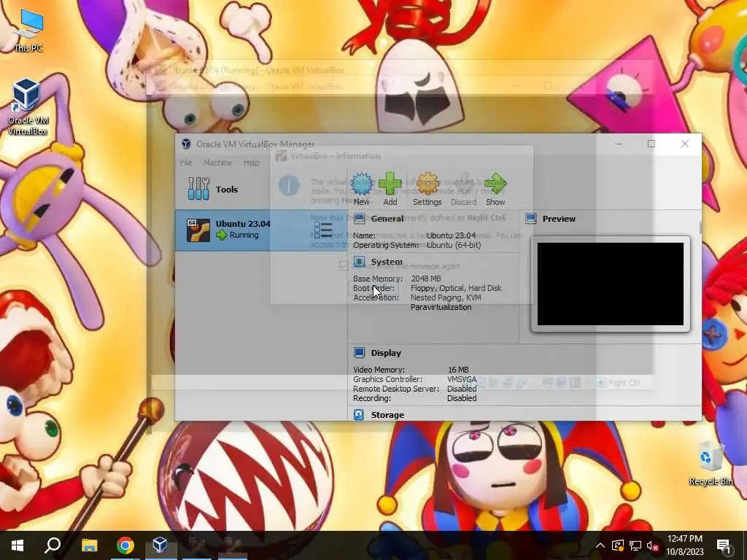Screen dimensions: 747x560
Task: Click the Nested Paging, KVM acceleration text
Action: point(446,297)
